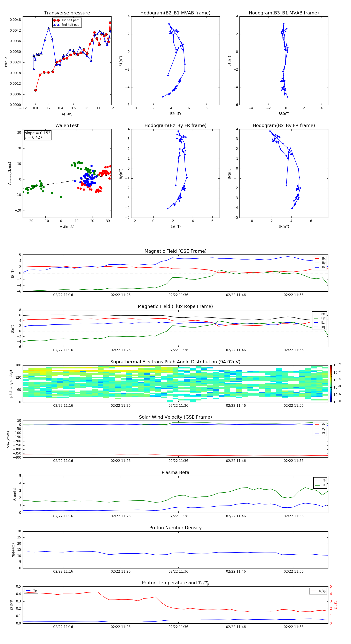Image resolution: width=351 pixels, height=644 pixels.
Task: Click the 'Magnetic Field (GSE Frame)' title
Action: click(x=175, y=251)
